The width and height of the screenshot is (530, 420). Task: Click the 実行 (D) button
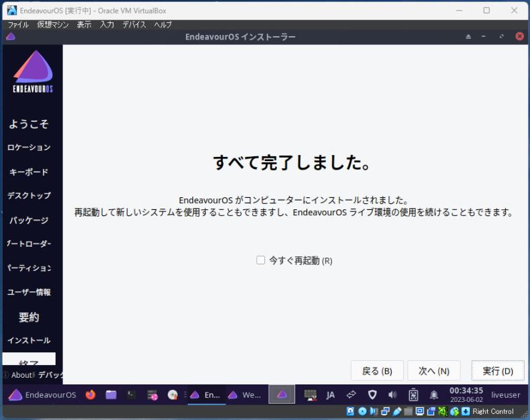coord(498,371)
